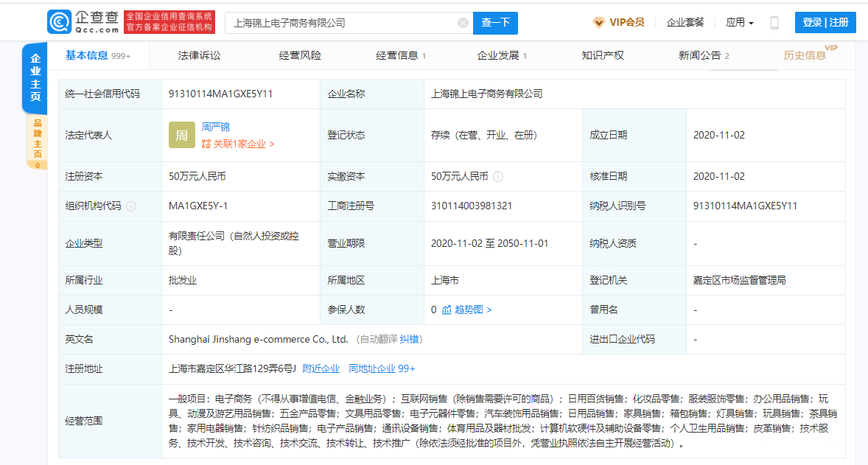This screenshot has height=465, width=868.
Task: Open legal representative 周严锦 link
Action: point(216,127)
